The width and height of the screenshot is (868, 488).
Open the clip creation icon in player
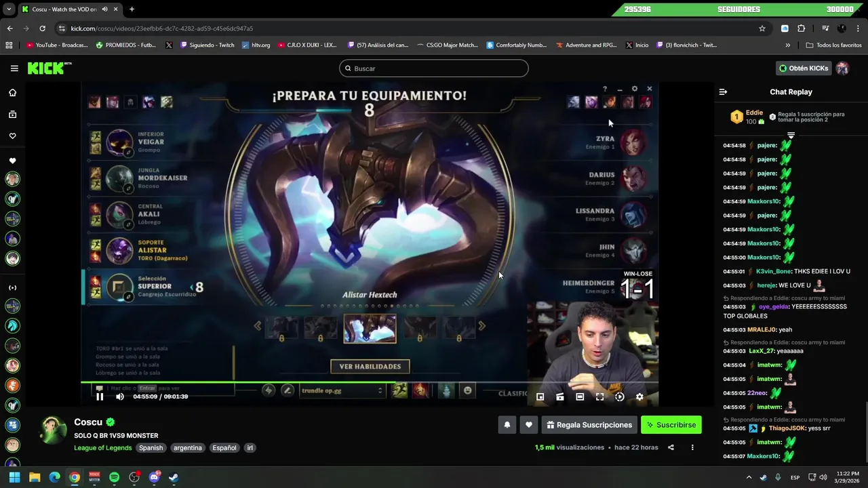[x=560, y=397]
